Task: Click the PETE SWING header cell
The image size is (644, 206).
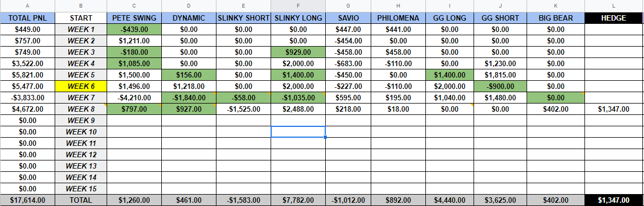Action: pos(134,18)
